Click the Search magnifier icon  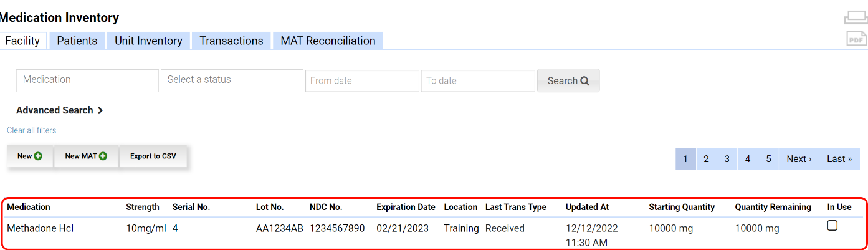pos(584,81)
